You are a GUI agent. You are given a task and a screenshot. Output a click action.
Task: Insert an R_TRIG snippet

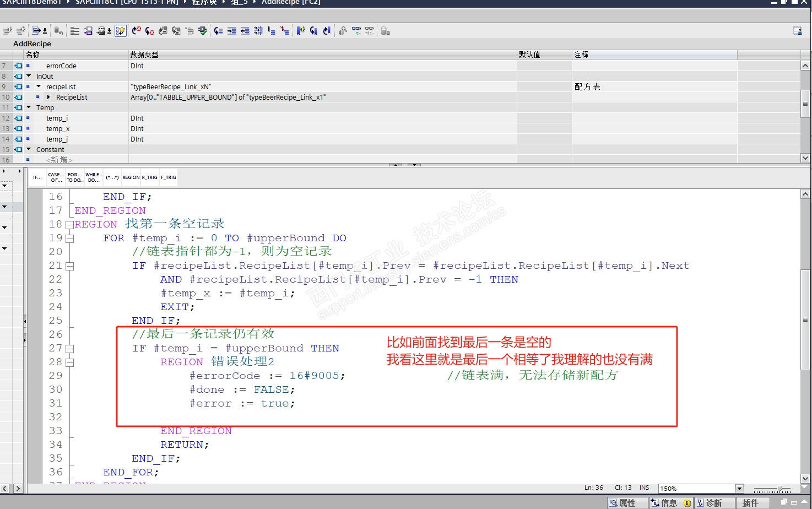pos(150,177)
